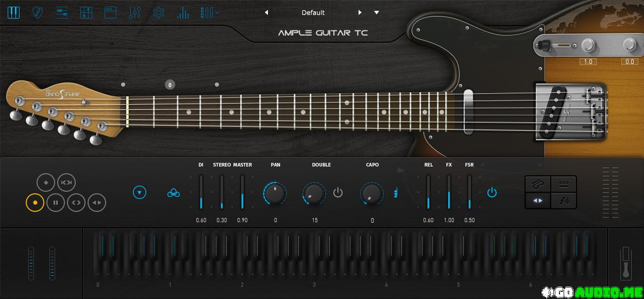Toggle the blue power button beside FSR
The height and width of the screenshot is (299, 644).
[x=492, y=193]
